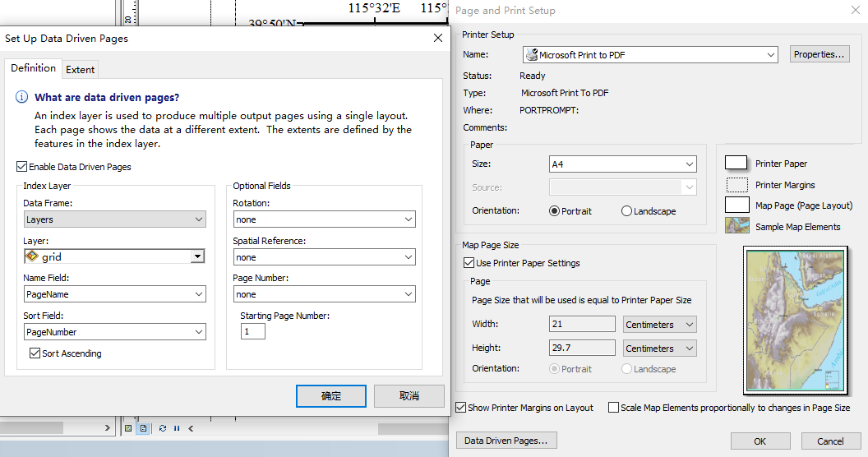
Task: Open the Data Driven Pages button
Action: 506,441
